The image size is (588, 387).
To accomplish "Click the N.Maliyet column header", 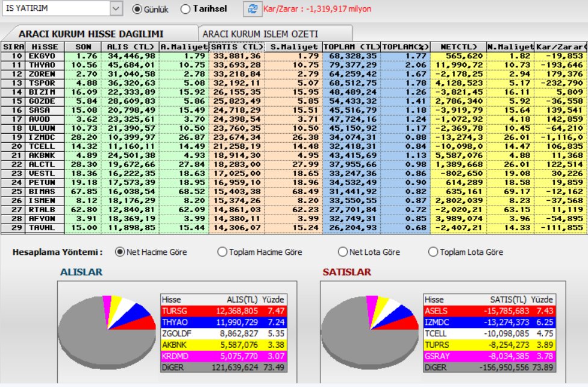I will click(510, 47).
